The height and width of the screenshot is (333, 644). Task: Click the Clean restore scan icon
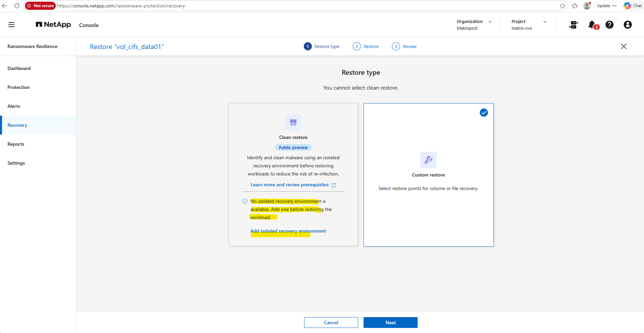(293, 122)
